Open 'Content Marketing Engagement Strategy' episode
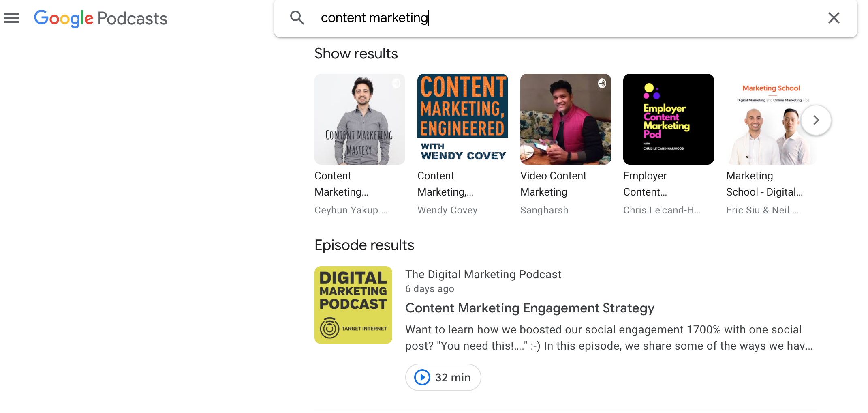This screenshot has width=868, height=413. pos(530,308)
